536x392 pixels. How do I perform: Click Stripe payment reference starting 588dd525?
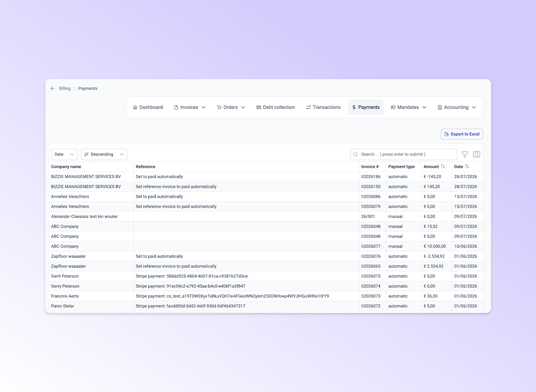click(x=192, y=276)
